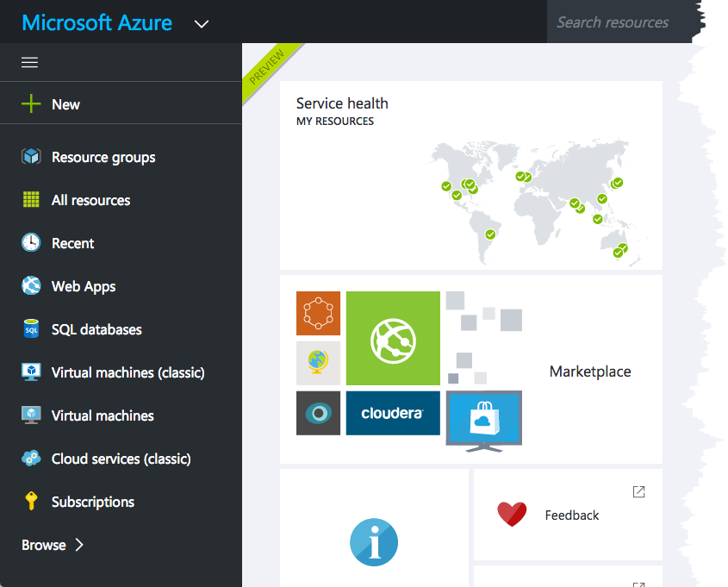Click the Search resources field
728x587 pixels.
click(619, 22)
